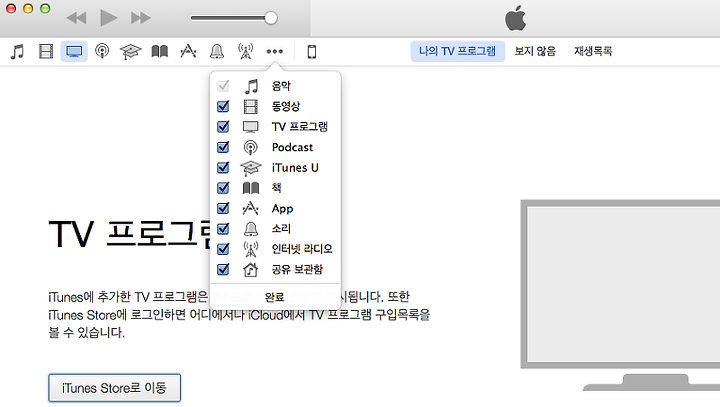Click the bell icon beside 소리
This screenshot has width=720, height=407.
tap(251, 228)
